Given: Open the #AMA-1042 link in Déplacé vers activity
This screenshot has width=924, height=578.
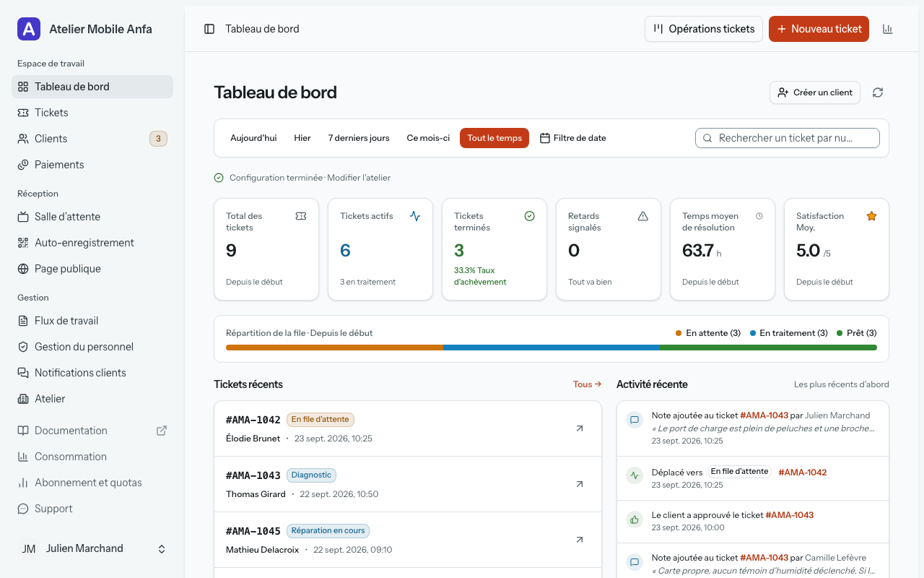Looking at the screenshot, I should pyautogui.click(x=803, y=472).
